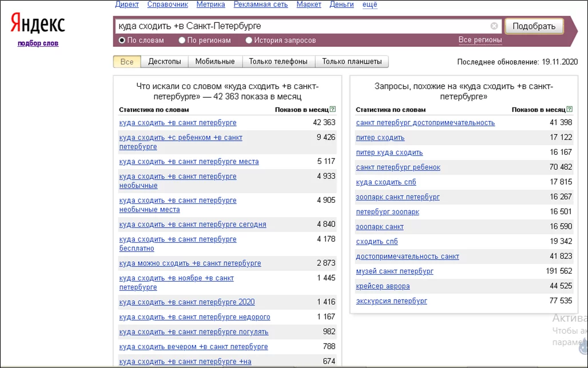Viewport: 588px width, 368px height.
Task: Click the help icon in the right table header
Action: click(x=570, y=109)
